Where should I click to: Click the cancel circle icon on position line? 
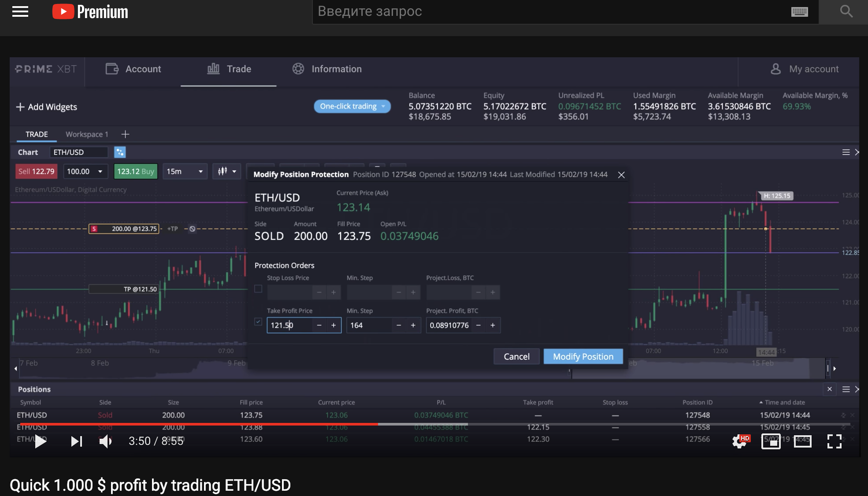point(192,229)
